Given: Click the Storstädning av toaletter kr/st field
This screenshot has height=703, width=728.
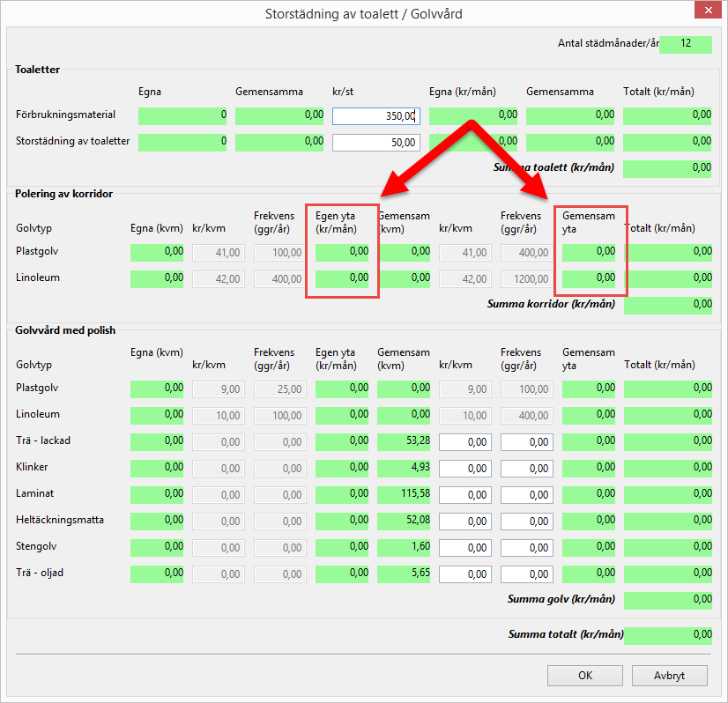Looking at the screenshot, I should point(375,142).
